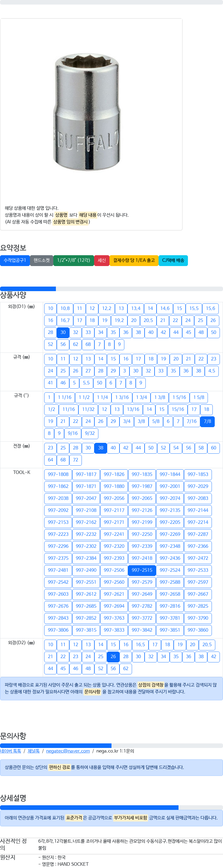Image resolution: width=223 pixels, height=868 pixels.
Task: Click the green 1/2"*7/8" (12각) tag
Action: click(x=74, y=260)
